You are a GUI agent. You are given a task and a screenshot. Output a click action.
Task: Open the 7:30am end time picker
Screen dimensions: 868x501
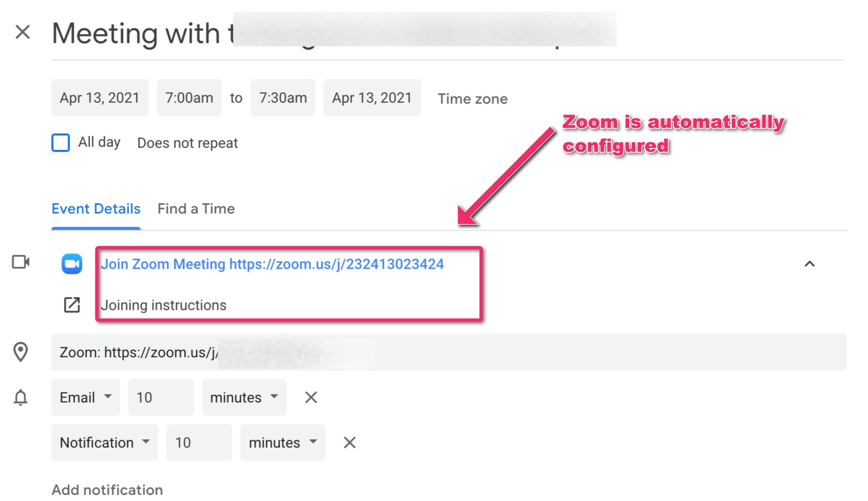pyautogui.click(x=283, y=98)
